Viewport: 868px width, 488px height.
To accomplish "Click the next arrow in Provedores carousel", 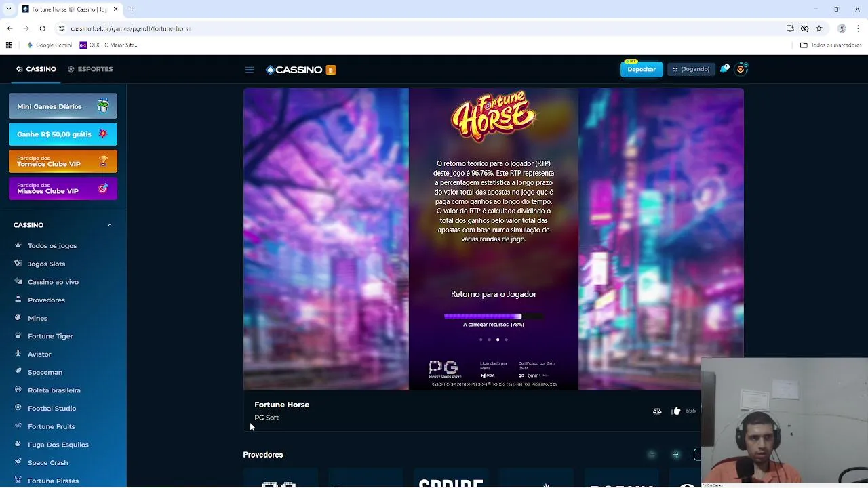I will tap(675, 455).
